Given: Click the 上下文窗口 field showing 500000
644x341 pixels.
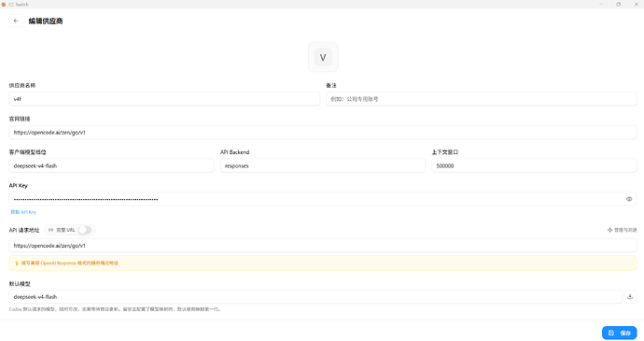Looking at the screenshot, I should click(x=534, y=165).
